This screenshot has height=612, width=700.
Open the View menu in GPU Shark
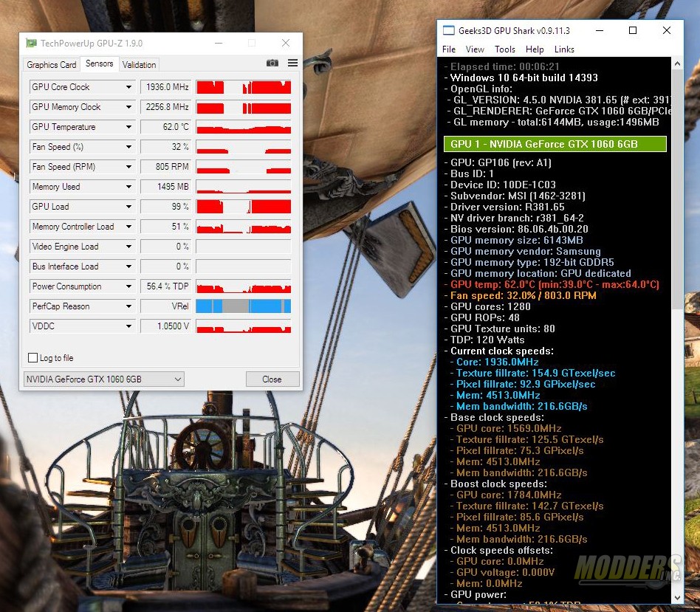(475, 49)
